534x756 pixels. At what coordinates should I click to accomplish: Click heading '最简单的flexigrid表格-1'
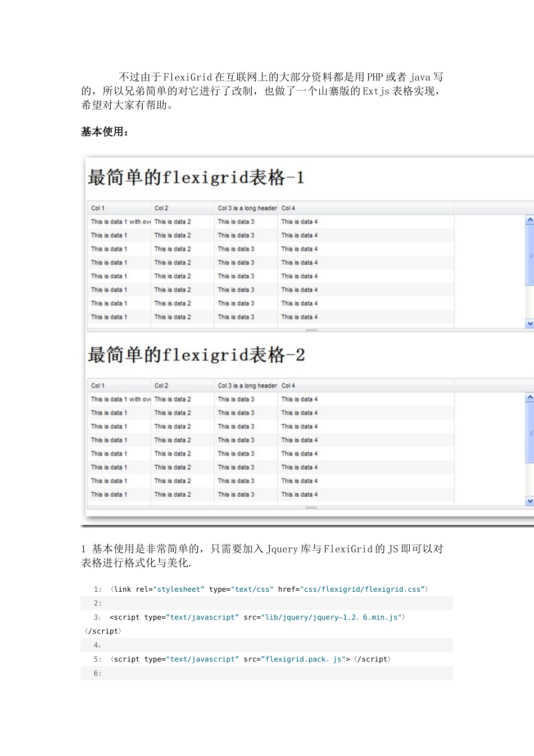pyautogui.click(x=196, y=178)
